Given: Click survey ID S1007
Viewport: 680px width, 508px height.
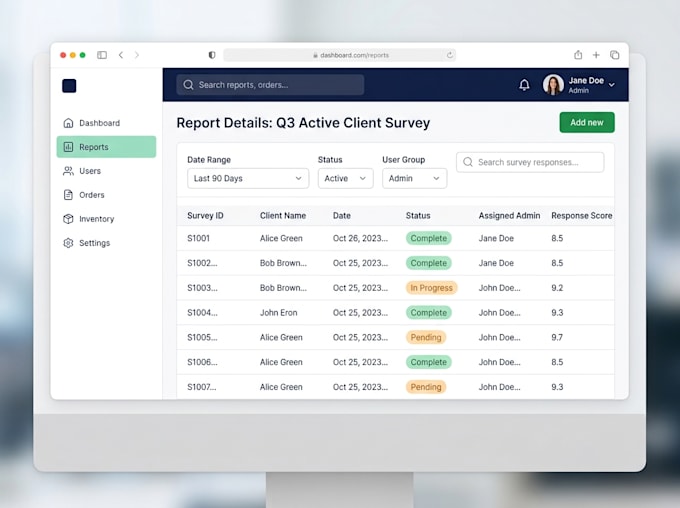Looking at the screenshot, I should tap(202, 387).
